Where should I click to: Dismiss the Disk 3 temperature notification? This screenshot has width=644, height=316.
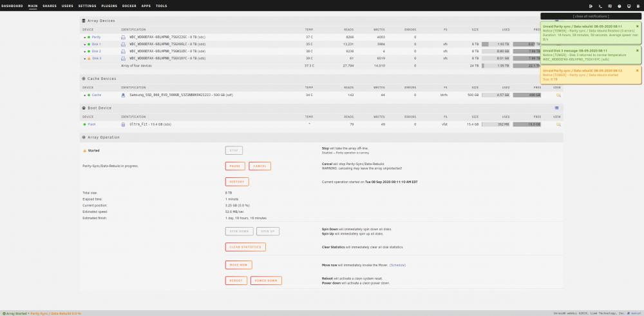coord(638,50)
